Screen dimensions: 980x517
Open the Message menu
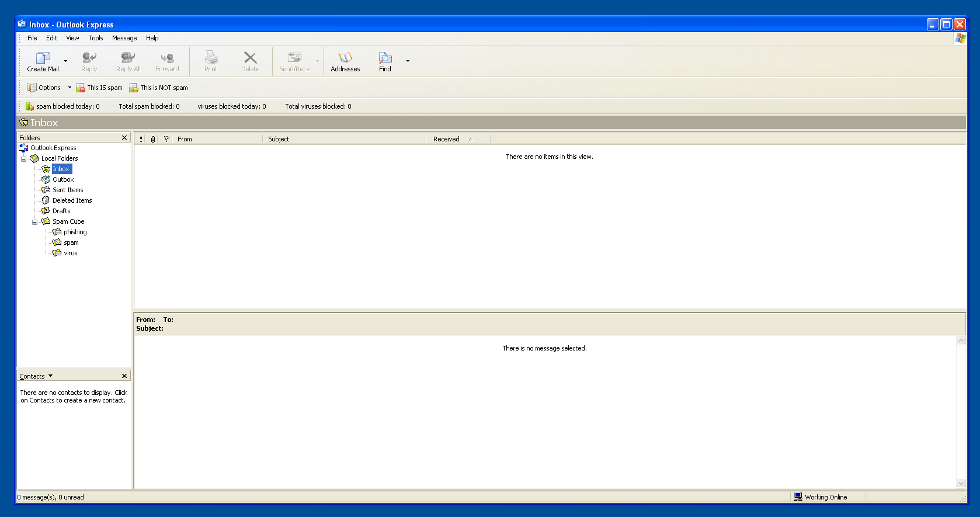click(124, 38)
